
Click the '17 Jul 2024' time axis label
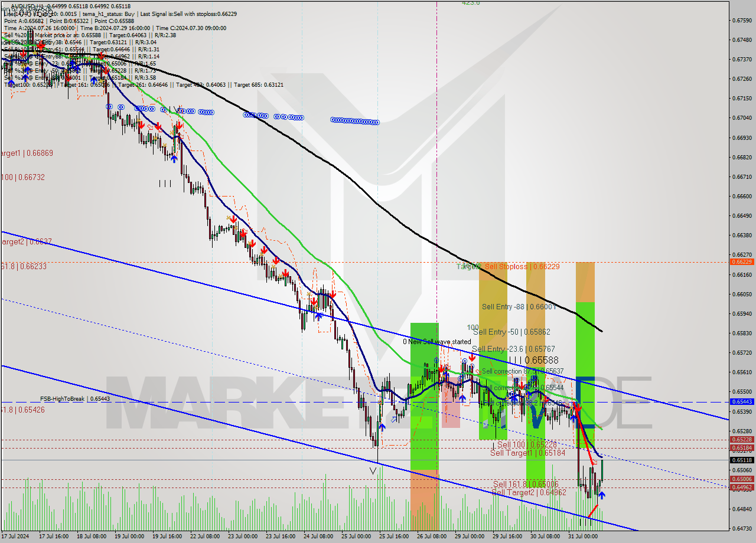[x=15, y=537]
